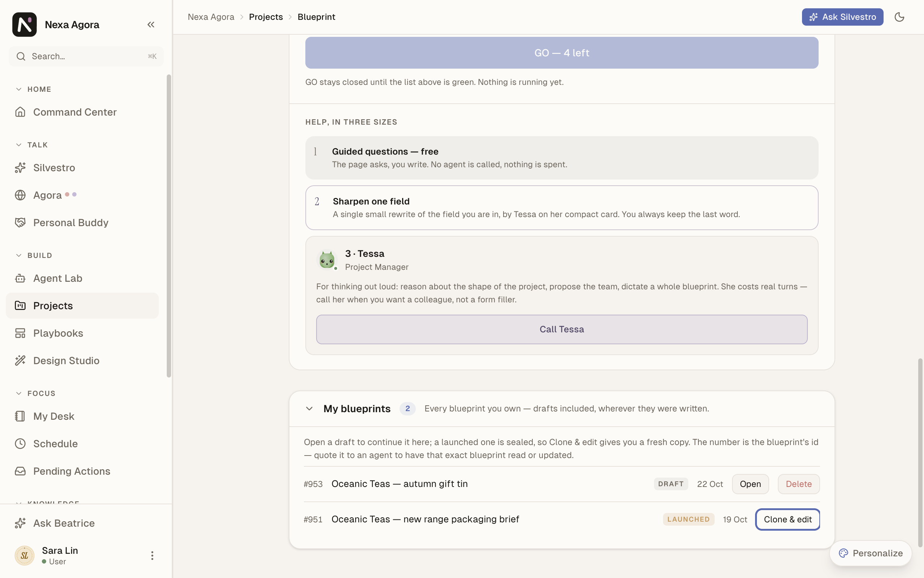Open the Personalize palette button
The image size is (924, 578).
click(x=871, y=553)
